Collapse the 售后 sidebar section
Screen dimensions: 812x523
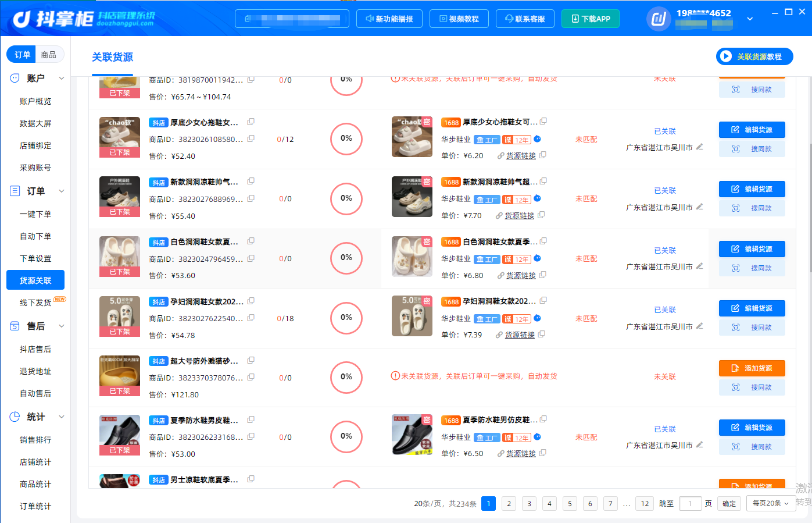62,326
